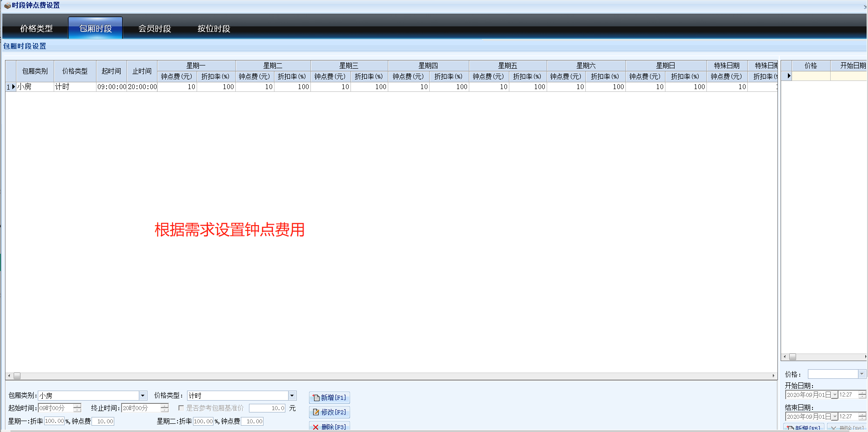Select the 星期一 折扣率 cell showing 100
Image resolution: width=868 pixels, height=432 pixels.
tap(216, 86)
